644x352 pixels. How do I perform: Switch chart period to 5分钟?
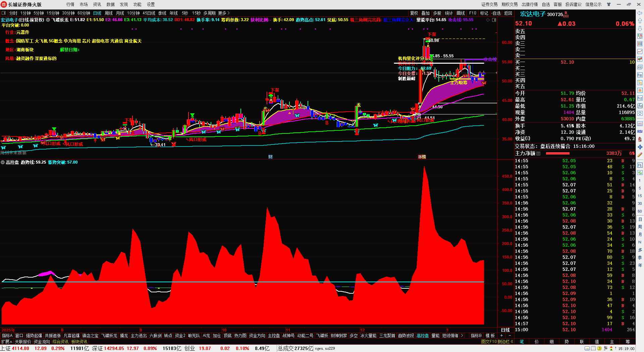(39, 13)
